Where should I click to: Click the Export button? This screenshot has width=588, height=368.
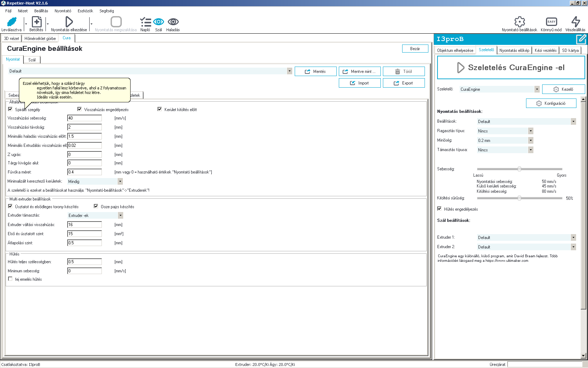(x=404, y=83)
